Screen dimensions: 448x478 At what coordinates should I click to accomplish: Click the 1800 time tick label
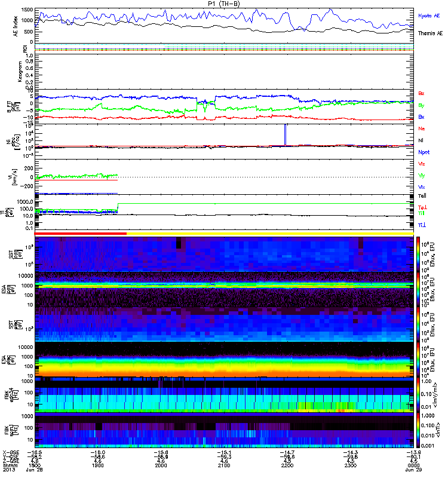pos(35,465)
